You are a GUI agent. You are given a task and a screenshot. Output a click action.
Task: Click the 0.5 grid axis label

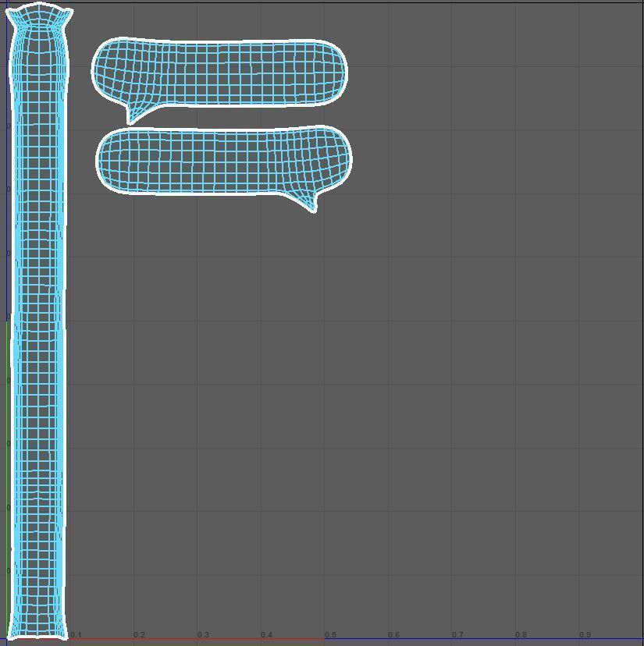click(x=330, y=634)
